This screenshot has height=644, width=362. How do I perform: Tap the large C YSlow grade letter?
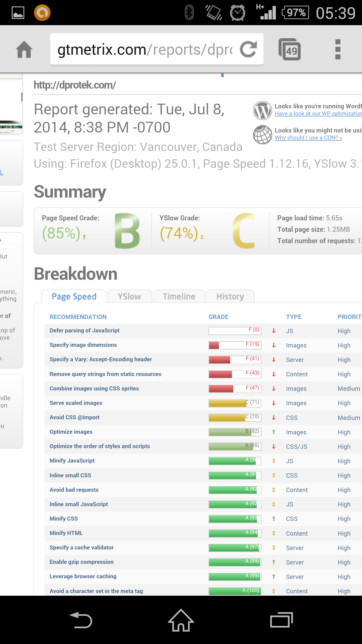pyautogui.click(x=244, y=231)
